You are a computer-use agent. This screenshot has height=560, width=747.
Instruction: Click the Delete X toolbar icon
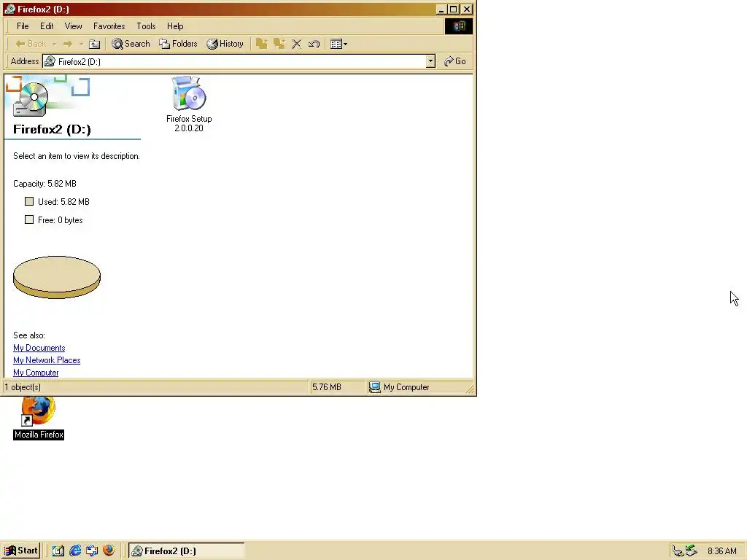click(x=296, y=44)
